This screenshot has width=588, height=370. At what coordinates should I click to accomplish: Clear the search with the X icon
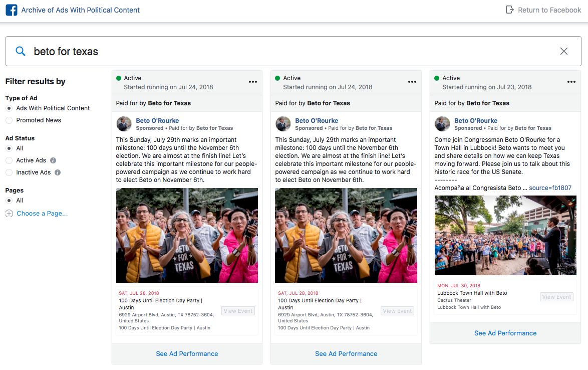(x=563, y=51)
